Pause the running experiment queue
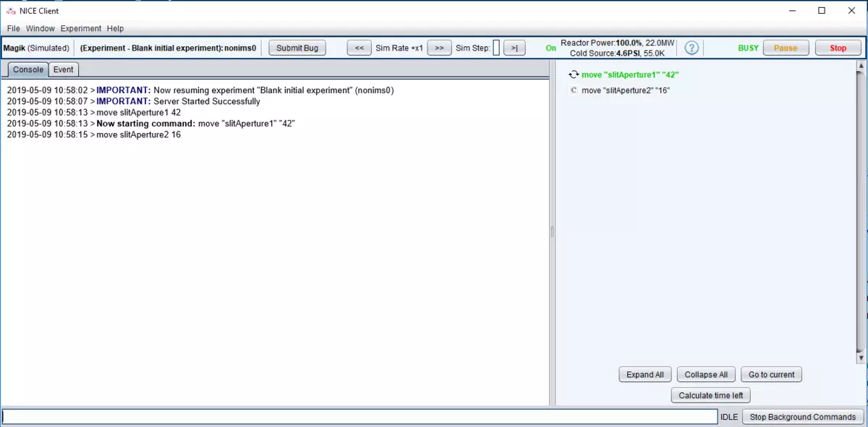The image size is (868, 427). [786, 48]
